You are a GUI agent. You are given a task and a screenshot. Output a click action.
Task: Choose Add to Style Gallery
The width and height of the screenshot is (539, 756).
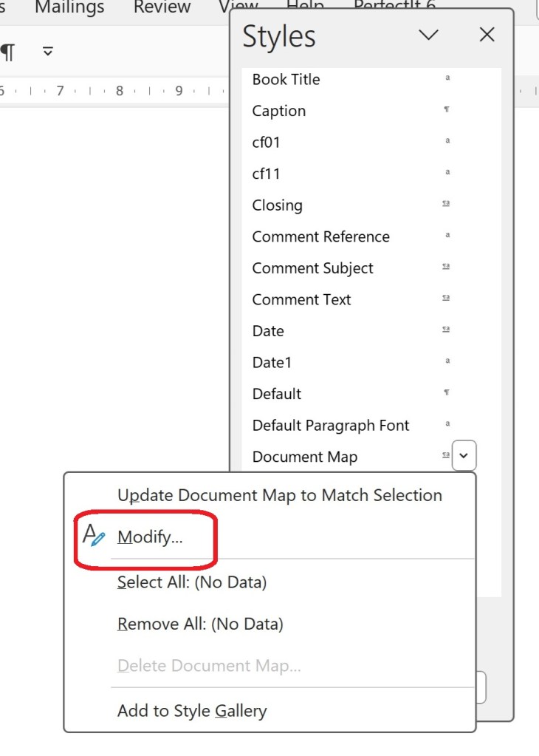coord(192,711)
